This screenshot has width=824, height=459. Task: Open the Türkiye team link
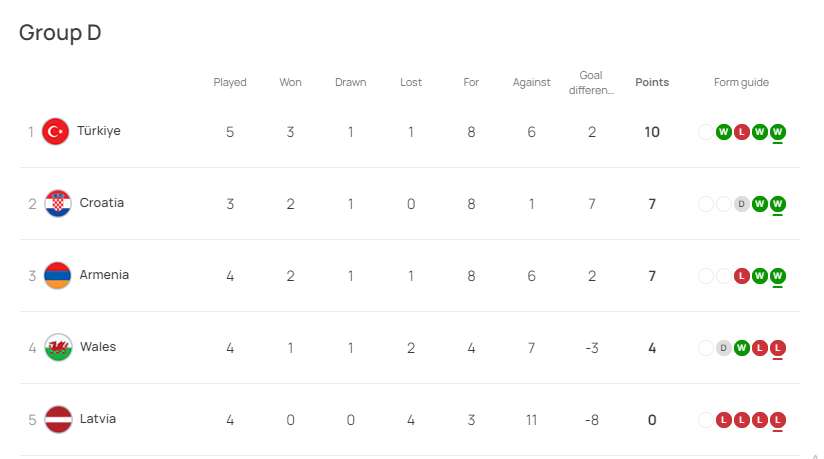pos(99,131)
